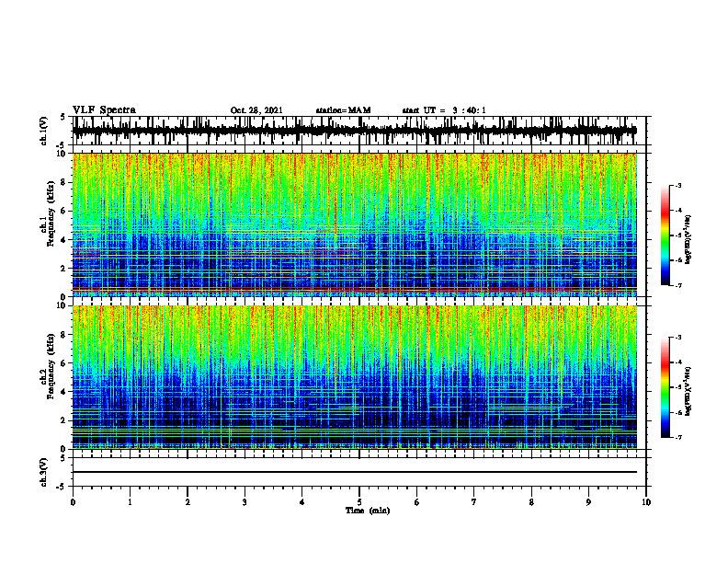Click the "10" tick on Time axis
The width and height of the screenshot is (728, 563).
coord(646,502)
